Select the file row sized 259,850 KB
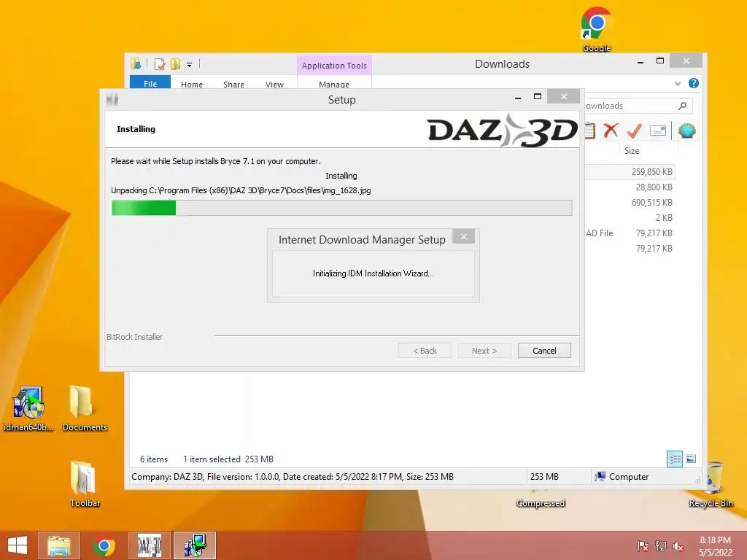The height and width of the screenshot is (560, 747). tap(630, 172)
